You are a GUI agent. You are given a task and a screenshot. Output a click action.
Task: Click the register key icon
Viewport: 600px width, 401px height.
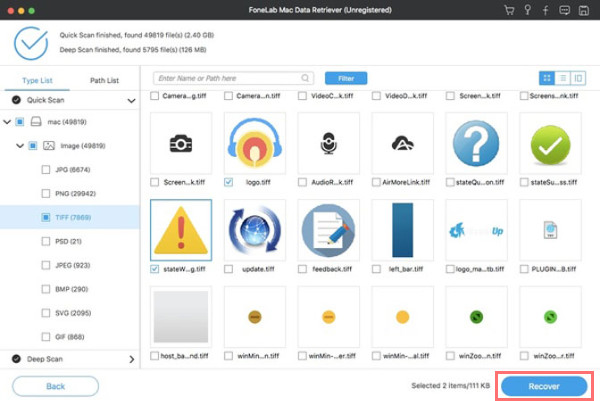click(x=527, y=10)
